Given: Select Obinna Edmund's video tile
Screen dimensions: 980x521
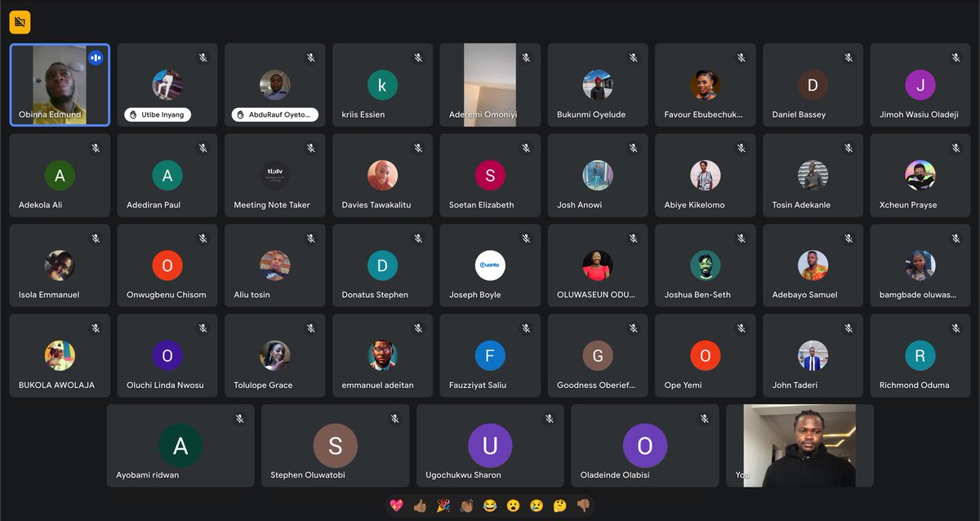Looking at the screenshot, I should (60, 85).
